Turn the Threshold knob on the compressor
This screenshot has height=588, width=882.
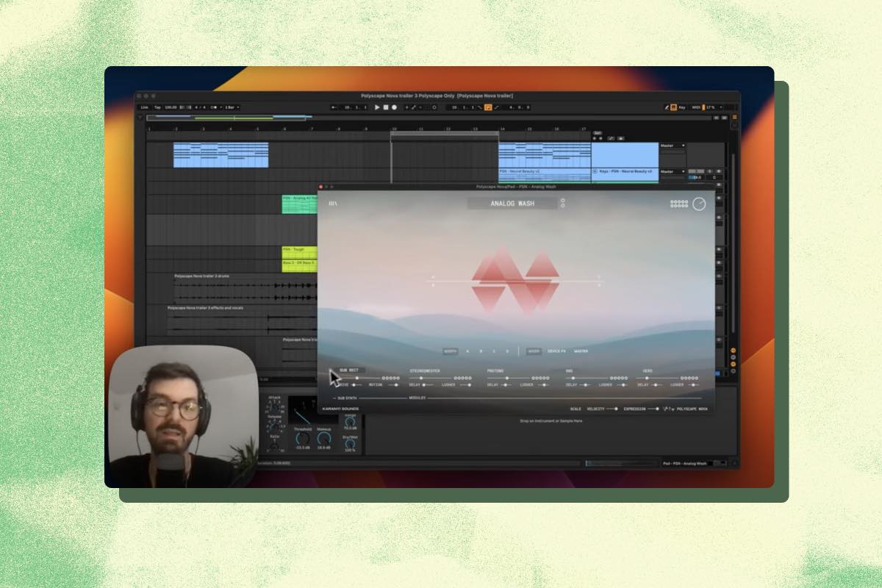click(x=303, y=439)
